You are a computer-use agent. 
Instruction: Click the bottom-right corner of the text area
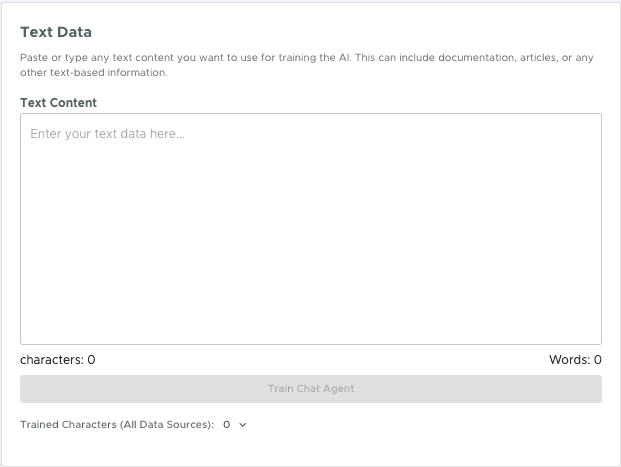[596, 340]
